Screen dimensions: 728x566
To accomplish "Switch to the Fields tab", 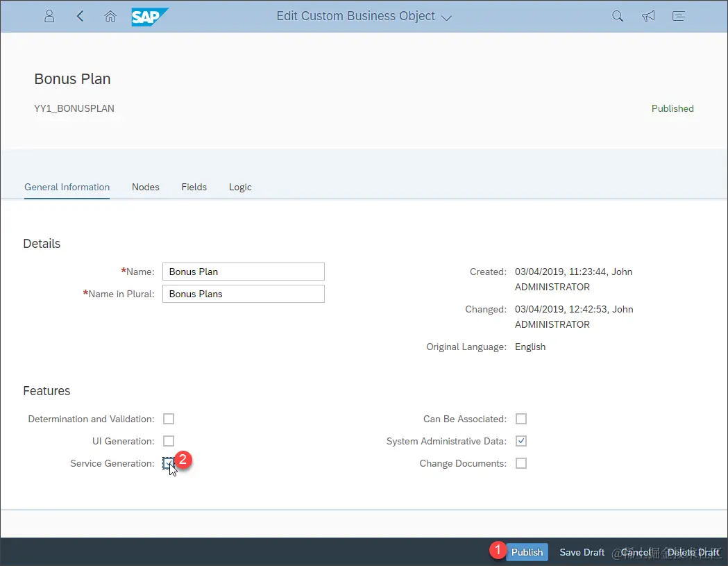I will [x=194, y=187].
